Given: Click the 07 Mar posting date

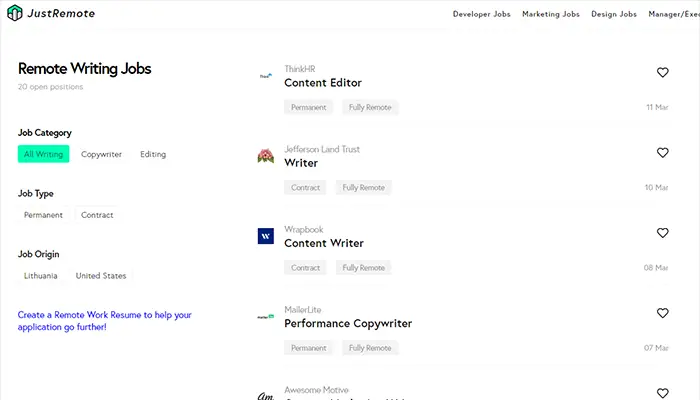Looking at the screenshot, I should 656,348.
